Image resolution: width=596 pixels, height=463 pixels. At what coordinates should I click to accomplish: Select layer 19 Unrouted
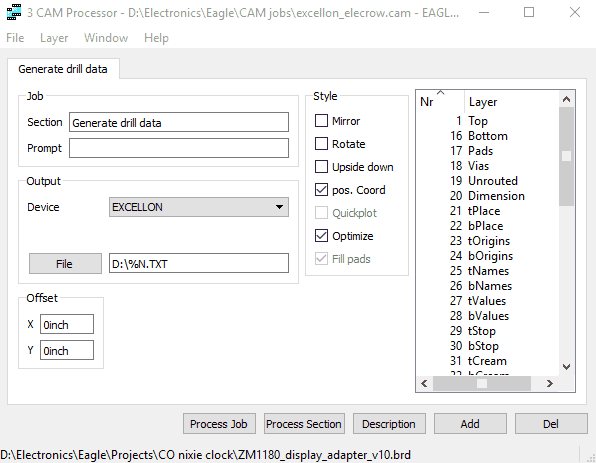[x=488, y=181]
